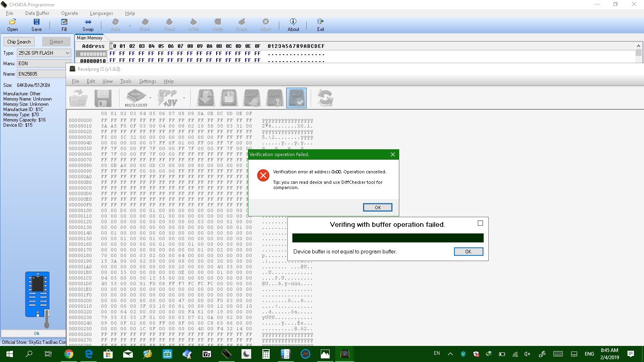Screen dimensions: 644x362
Task: Show hidden system tray icons
Action: [x=450, y=354]
